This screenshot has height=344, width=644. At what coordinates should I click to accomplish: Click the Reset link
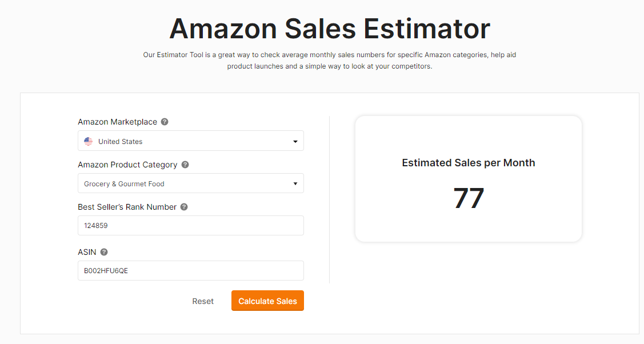[x=203, y=301]
